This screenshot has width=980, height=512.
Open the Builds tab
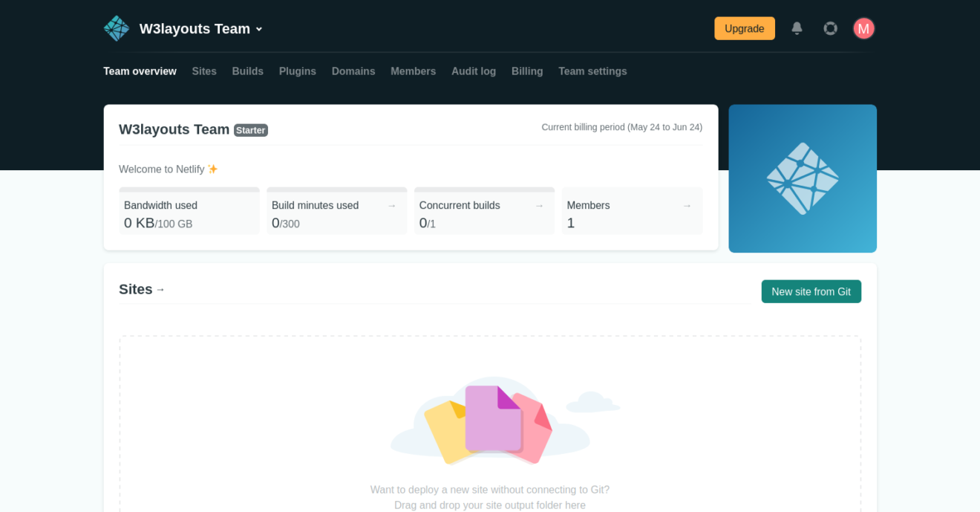pyautogui.click(x=247, y=71)
